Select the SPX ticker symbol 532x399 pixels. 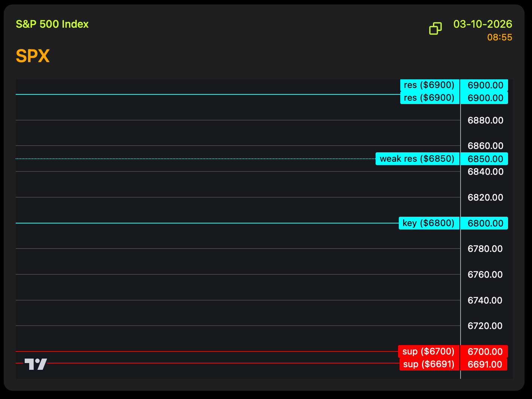click(x=33, y=56)
